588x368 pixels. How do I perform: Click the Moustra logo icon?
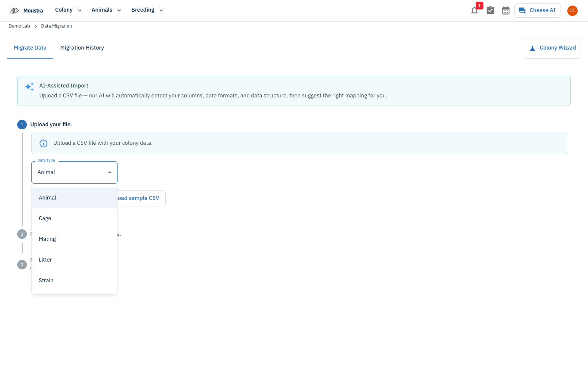(15, 10)
